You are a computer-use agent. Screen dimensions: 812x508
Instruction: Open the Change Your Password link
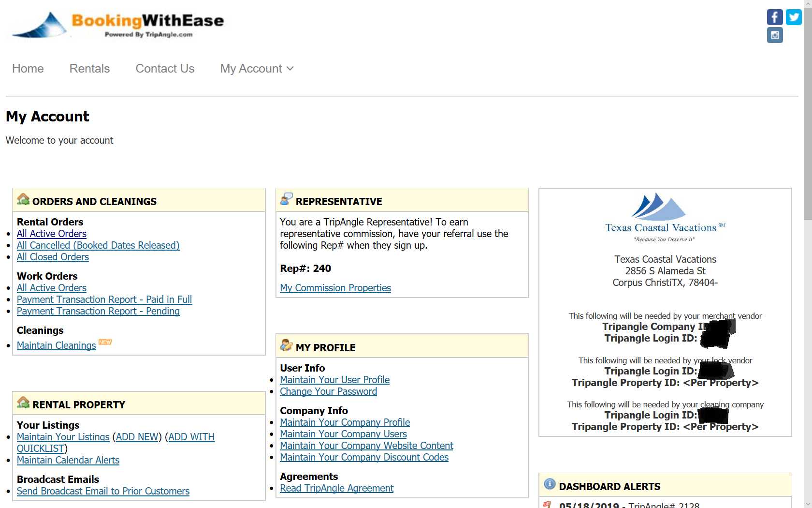pyautogui.click(x=329, y=391)
